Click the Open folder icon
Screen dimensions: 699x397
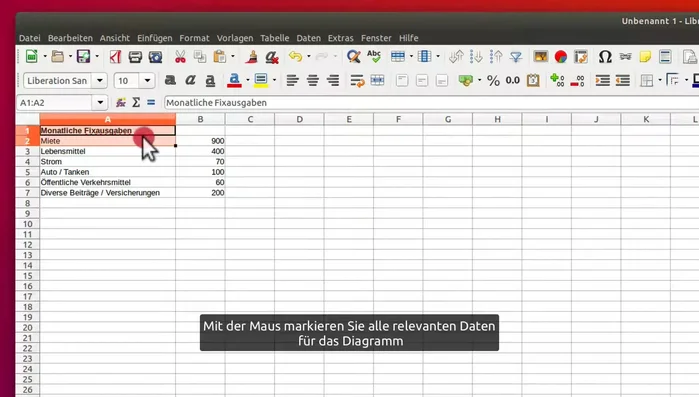click(58, 57)
